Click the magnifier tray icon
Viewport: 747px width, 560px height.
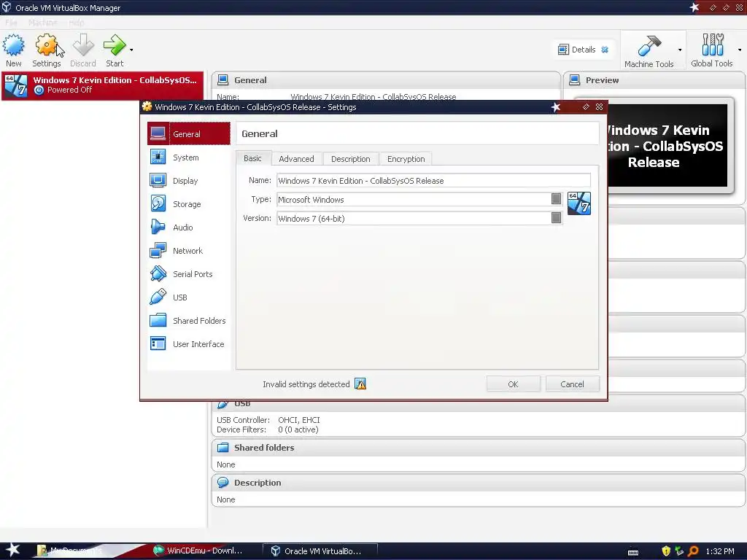click(x=693, y=551)
